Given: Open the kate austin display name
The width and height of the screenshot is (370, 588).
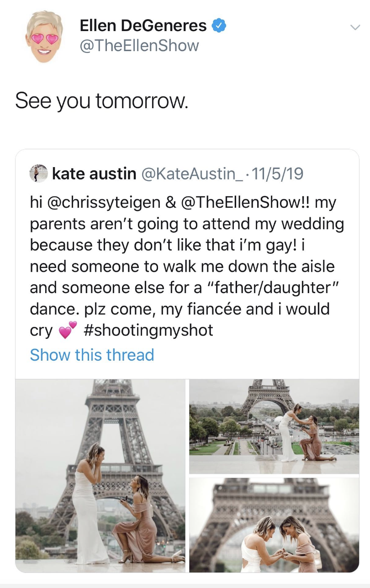Looking at the screenshot, I should 94,174.
